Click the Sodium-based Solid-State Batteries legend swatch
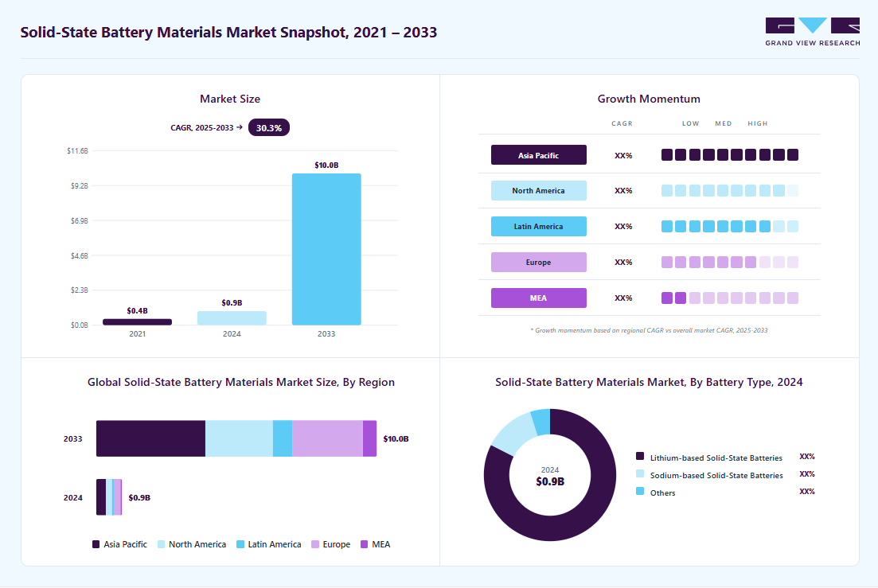878x588 pixels. (x=640, y=474)
